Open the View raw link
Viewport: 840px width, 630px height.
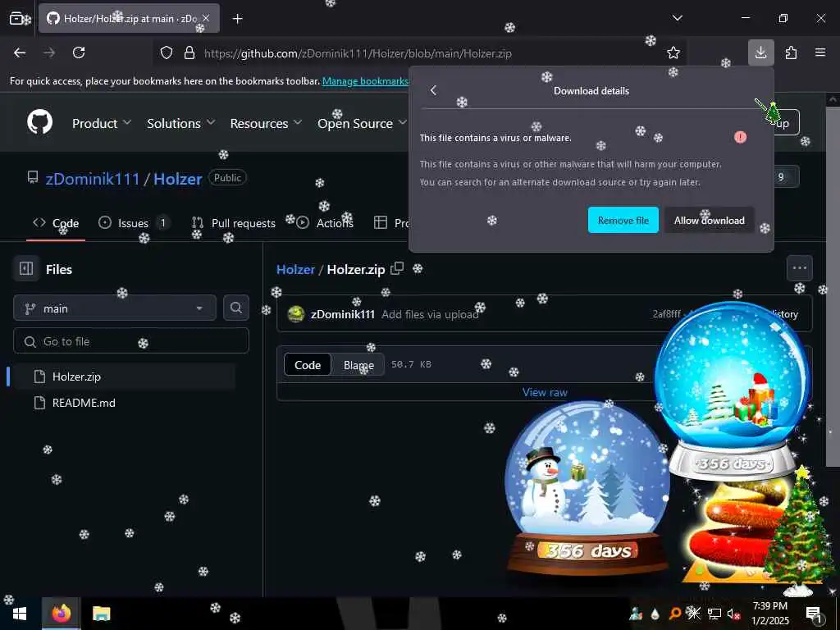point(545,393)
